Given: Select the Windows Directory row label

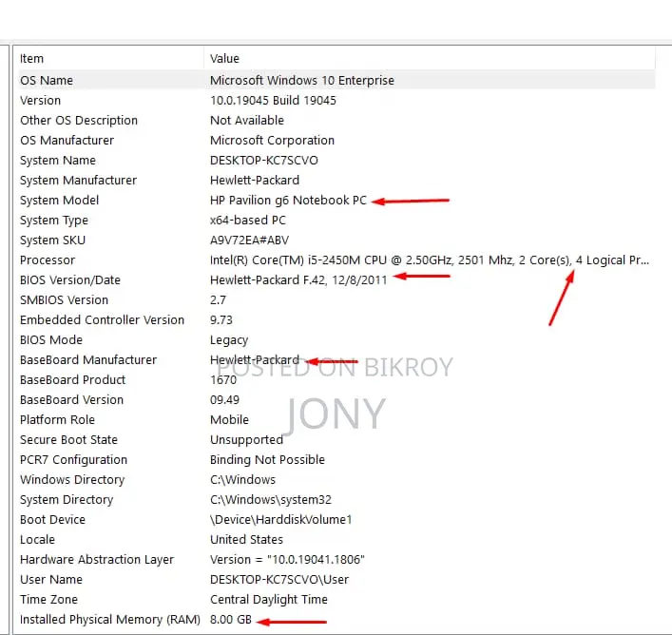Looking at the screenshot, I should pos(72,480).
